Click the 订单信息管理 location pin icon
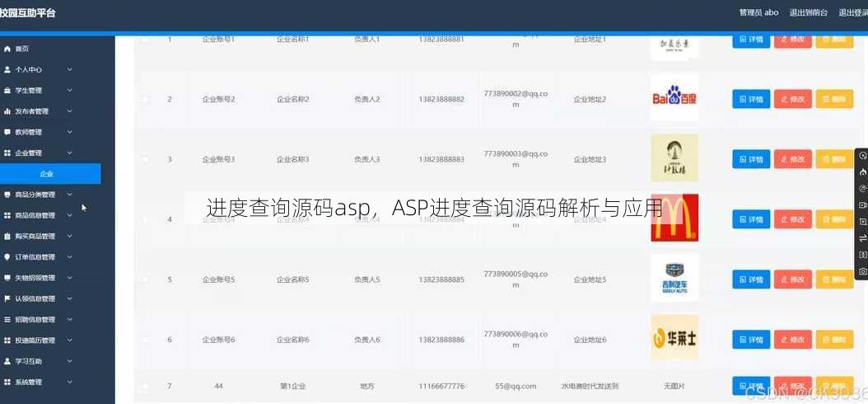Screen dimensions: 868x404 coord(7,256)
